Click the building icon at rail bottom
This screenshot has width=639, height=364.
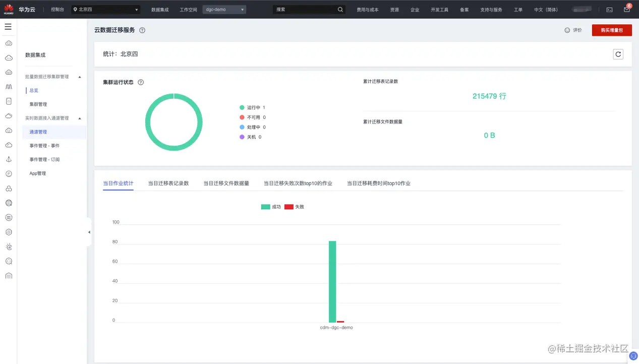9,276
